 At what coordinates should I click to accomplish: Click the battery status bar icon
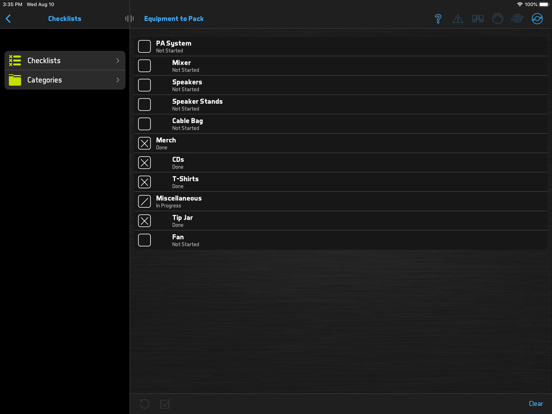544,4
